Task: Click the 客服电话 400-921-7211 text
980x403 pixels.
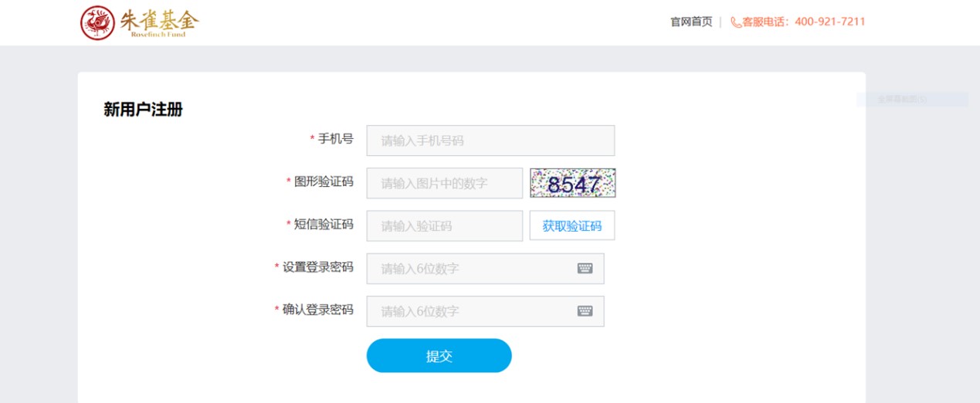Action: click(803, 22)
